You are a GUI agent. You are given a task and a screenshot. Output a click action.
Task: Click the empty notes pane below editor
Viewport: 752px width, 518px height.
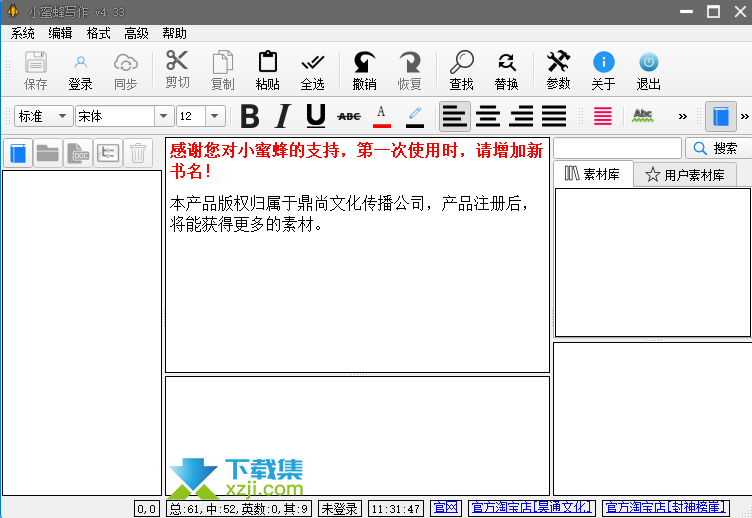(x=357, y=436)
